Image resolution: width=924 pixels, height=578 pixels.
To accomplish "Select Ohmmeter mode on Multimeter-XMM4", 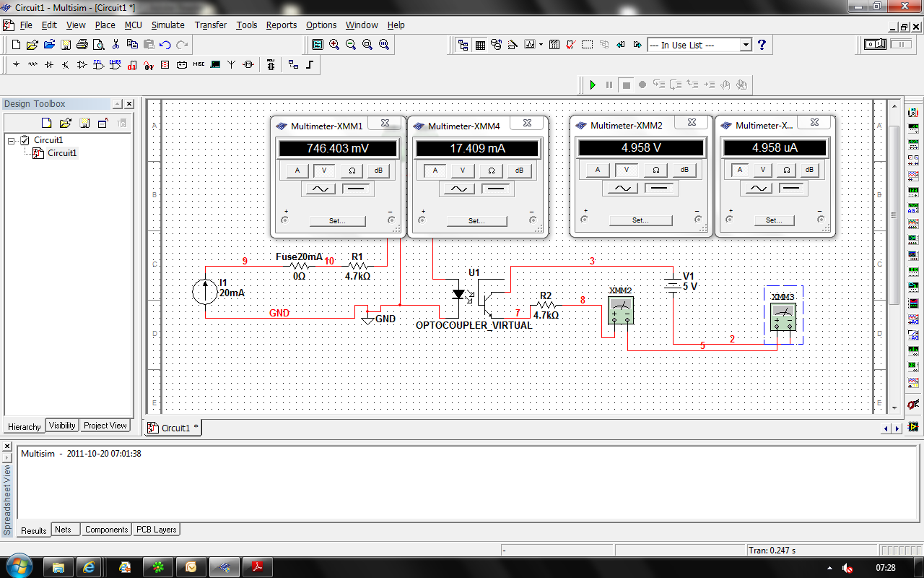I will tap(491, 171).
